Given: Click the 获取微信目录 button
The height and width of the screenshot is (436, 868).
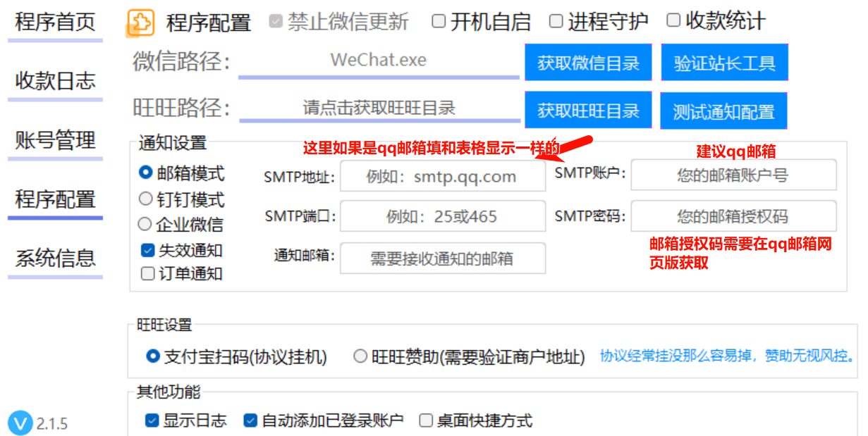Looking at the screenshot, I should pos(588,63).
